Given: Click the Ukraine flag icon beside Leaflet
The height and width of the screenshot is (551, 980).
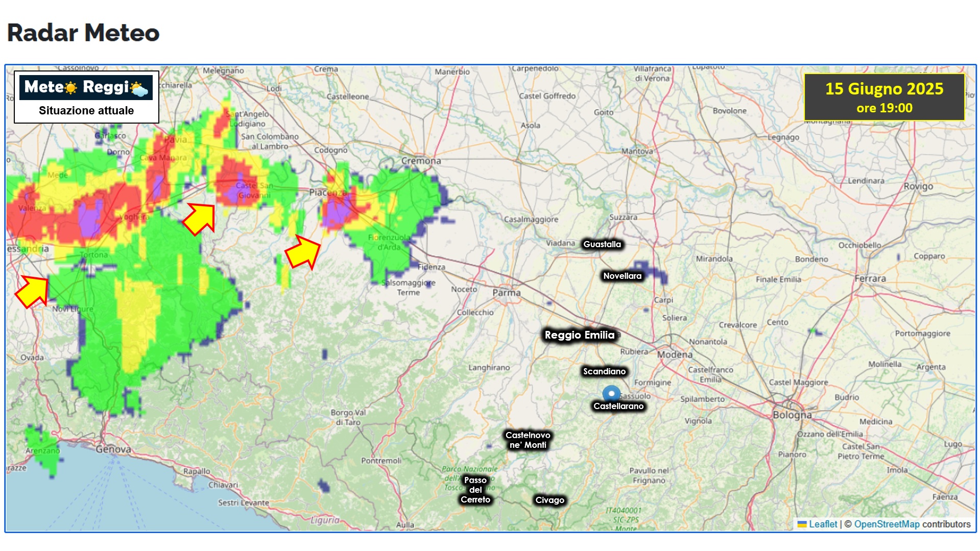Looking at the screenshot, I should pos(802,524).
